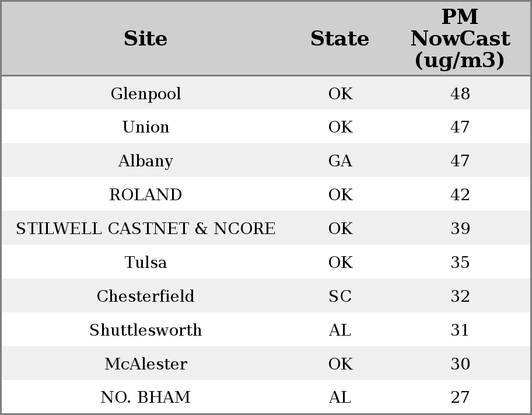Viewport: 532px width, 415px height.
Task: Select the SC state cell
Action: [340, 297]
